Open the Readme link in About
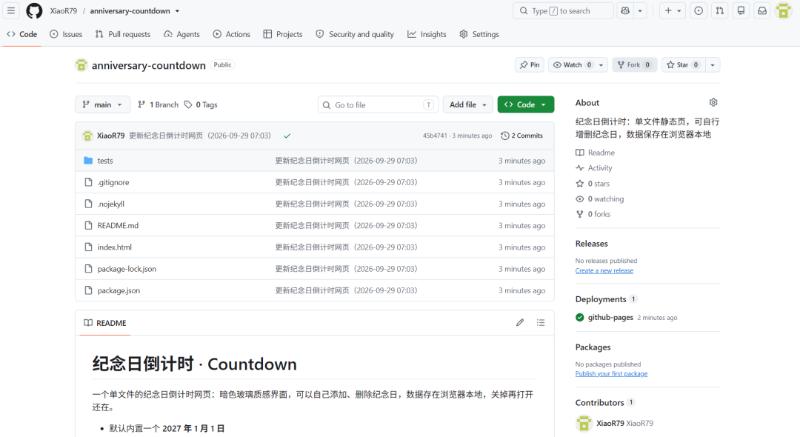The height and width of the screenshot is (437, 800). (x=595, y=152)
